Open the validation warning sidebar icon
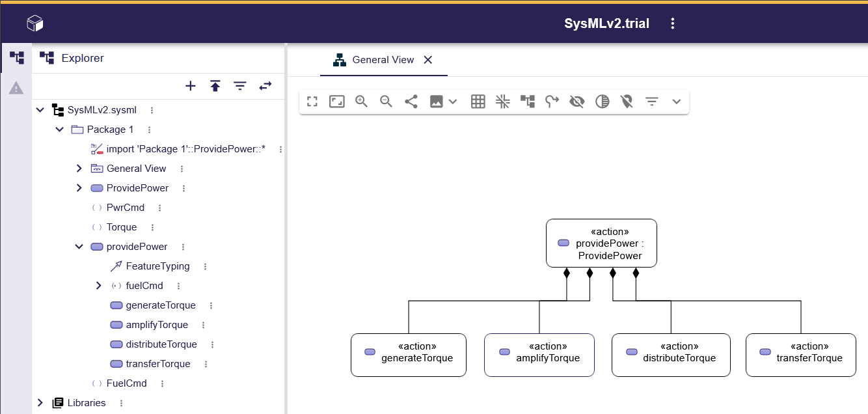 coord(16,88)
